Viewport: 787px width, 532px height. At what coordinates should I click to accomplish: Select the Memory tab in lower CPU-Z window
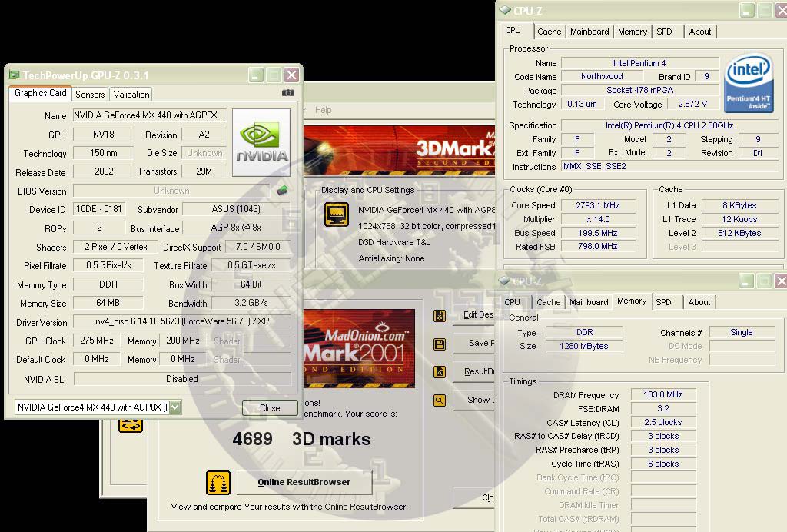632,301
